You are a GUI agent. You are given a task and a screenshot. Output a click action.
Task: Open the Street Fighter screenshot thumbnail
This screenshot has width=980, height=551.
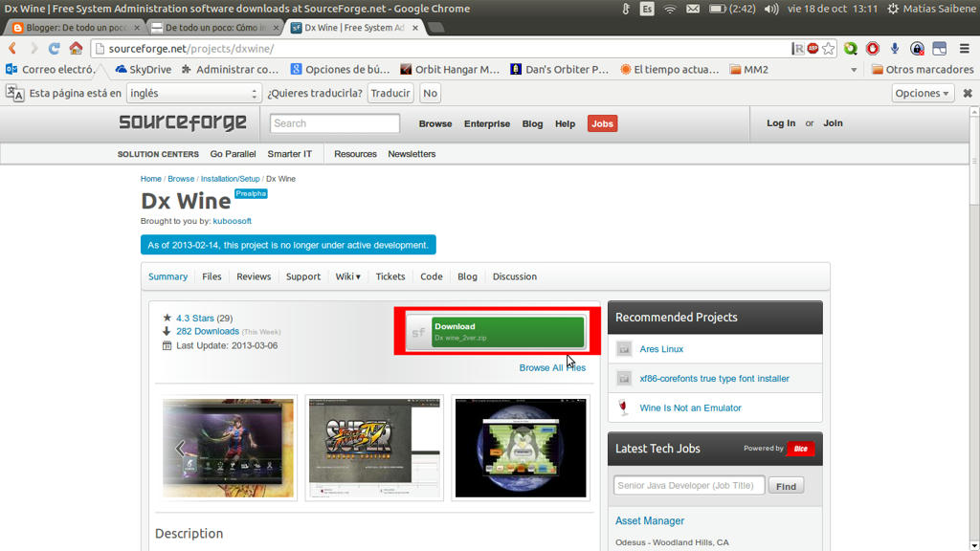pos(374,448)
